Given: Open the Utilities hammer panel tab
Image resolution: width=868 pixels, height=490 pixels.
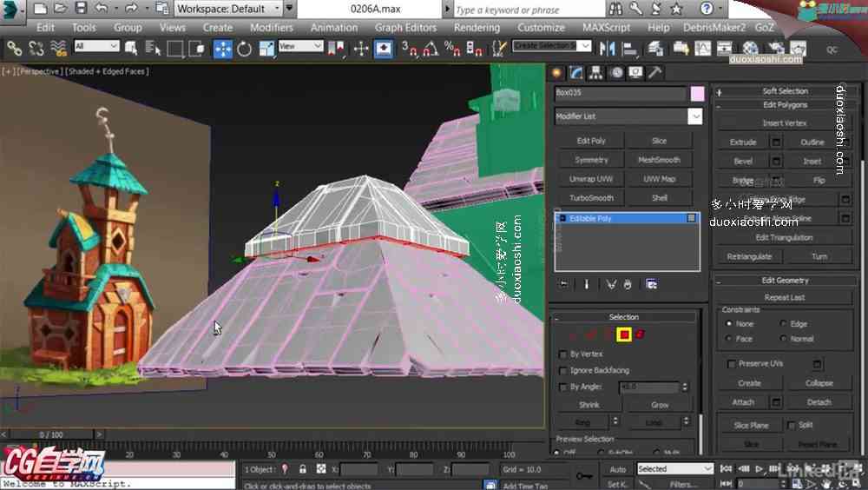Looking at the screenshot, I should click(x=654, y=73).
